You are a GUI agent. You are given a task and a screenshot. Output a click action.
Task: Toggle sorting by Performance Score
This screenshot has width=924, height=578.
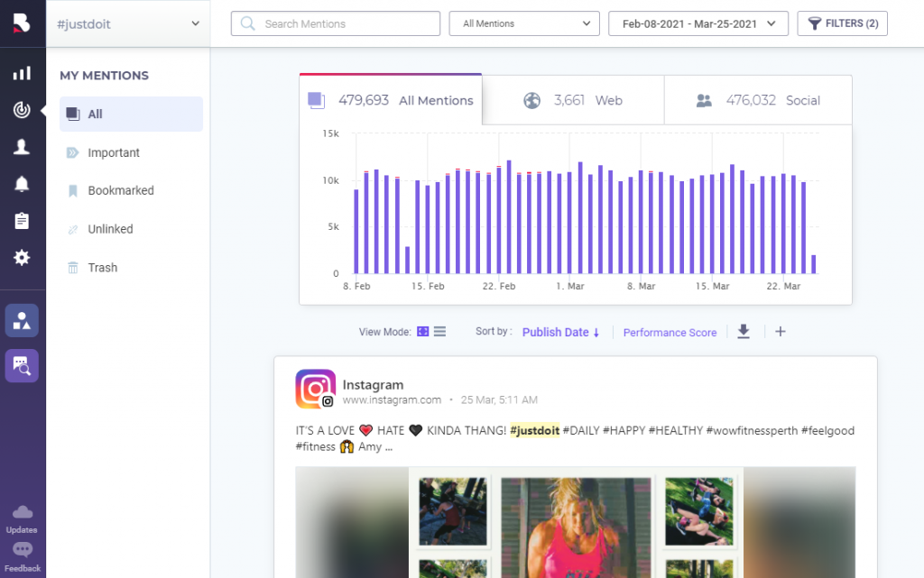[x=670, y=332]
